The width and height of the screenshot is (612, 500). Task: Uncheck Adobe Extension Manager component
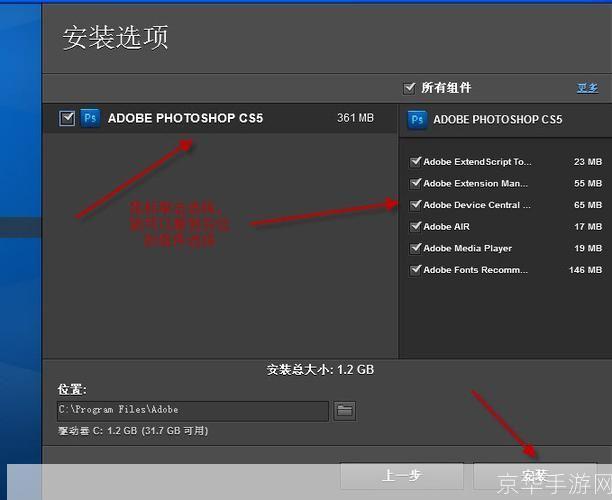415,183
